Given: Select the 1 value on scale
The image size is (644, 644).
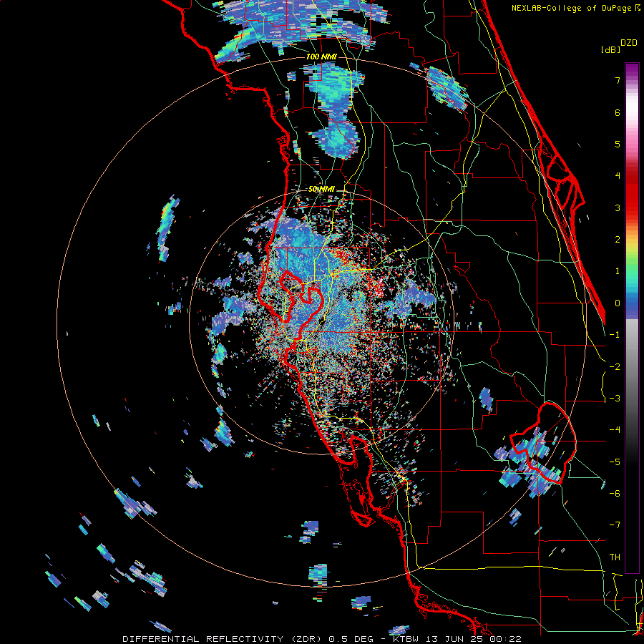Looking at the screenshot, I should 618,271.
